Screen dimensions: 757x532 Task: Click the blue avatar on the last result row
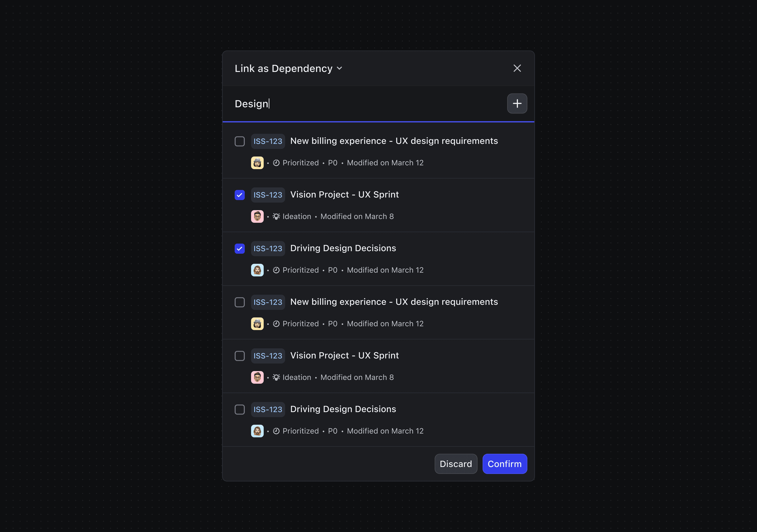coord(257,431)
